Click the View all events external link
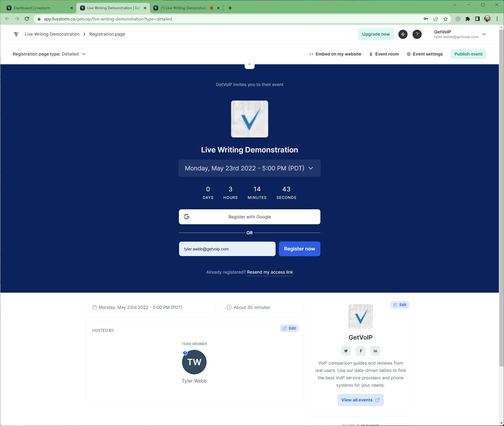This screenshot has width=504, height=426. point(360,400)
